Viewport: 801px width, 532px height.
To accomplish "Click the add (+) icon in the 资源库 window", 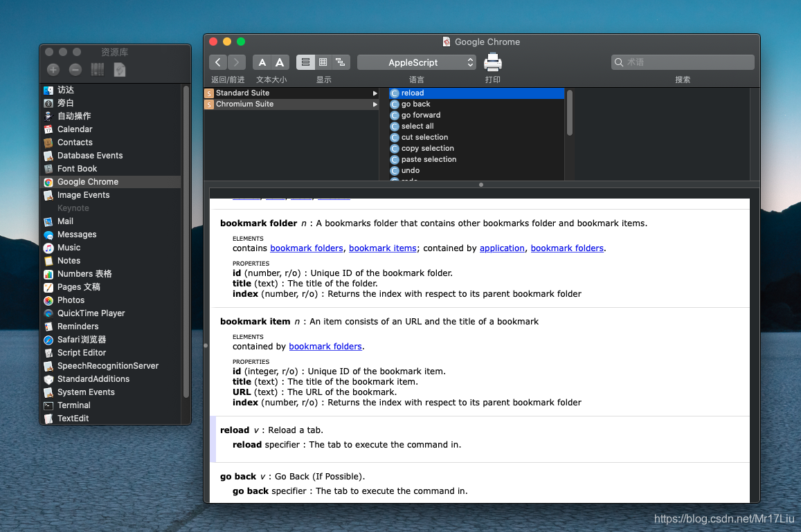I will pos(53,69).
